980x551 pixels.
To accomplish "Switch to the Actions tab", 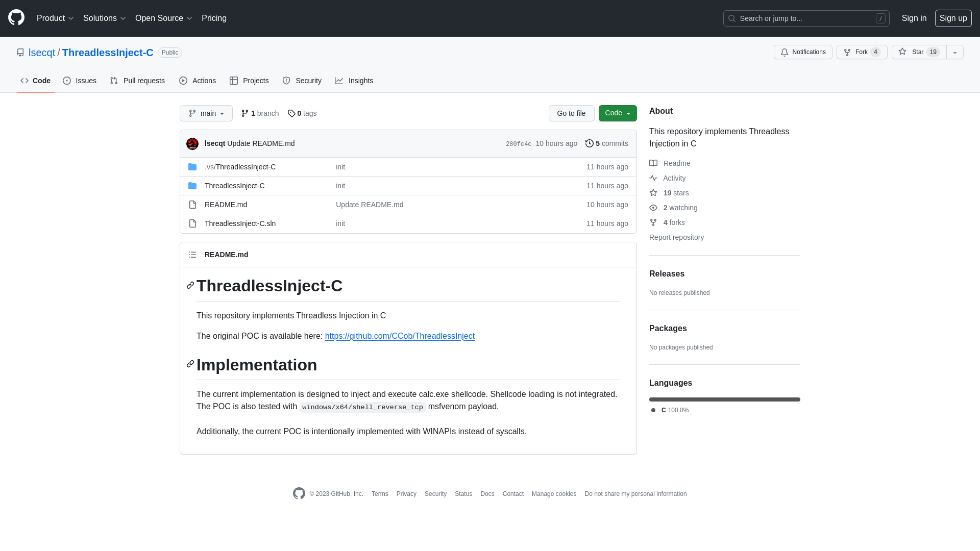I will coord(198,81).
